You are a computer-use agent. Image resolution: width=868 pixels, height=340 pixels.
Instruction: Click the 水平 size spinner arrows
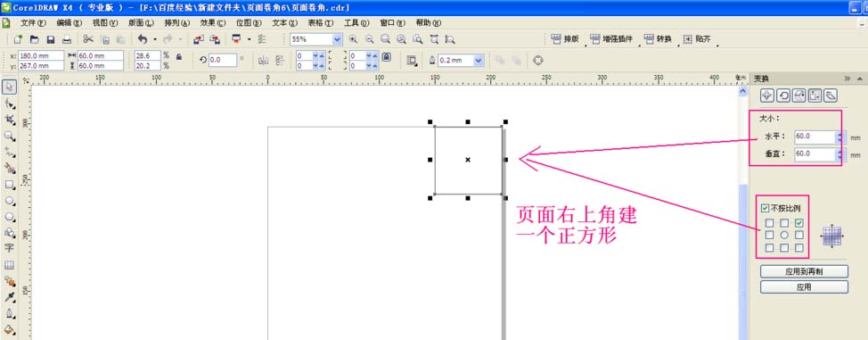(839, 137)
